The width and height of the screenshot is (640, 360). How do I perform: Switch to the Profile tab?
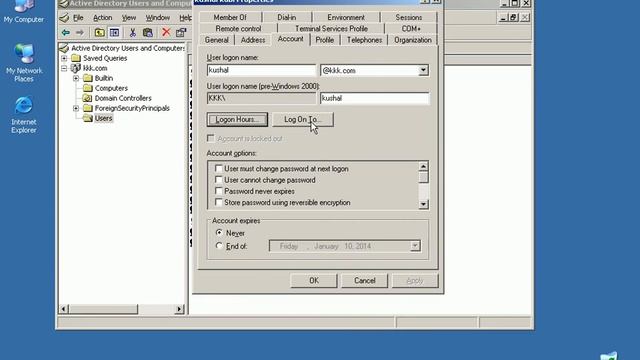pyautogui.click(x=325, y=40)
